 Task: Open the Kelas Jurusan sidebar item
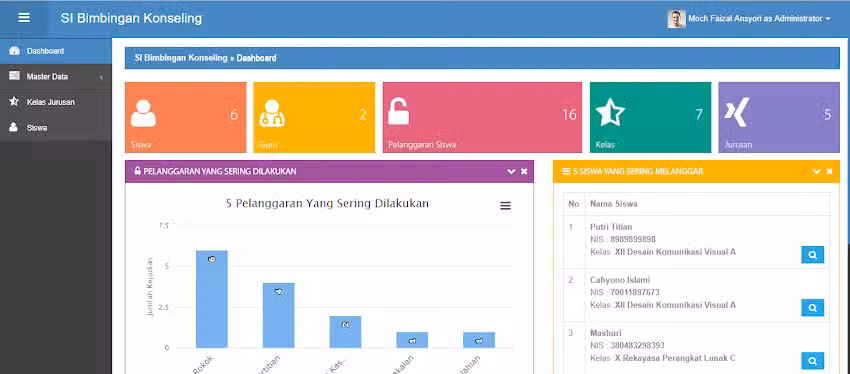click(x=56, y=102)
